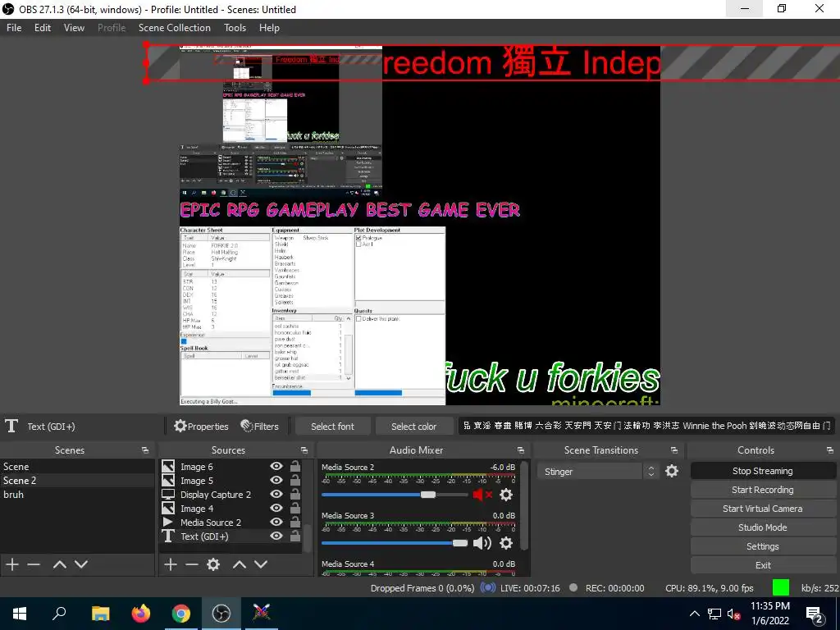Click Stop Streaming button
The height and width of the screenshot is (630, 840).
pos(763,471)
